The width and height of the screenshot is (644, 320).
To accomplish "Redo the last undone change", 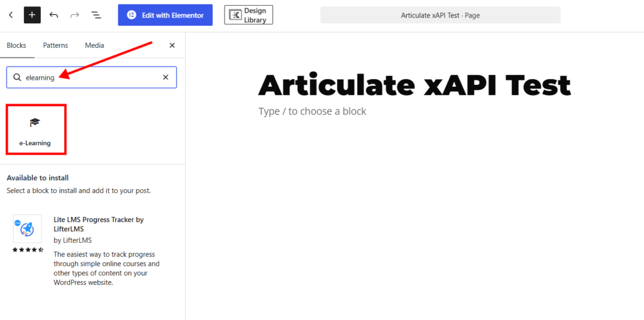I will (x=75, y=15).
